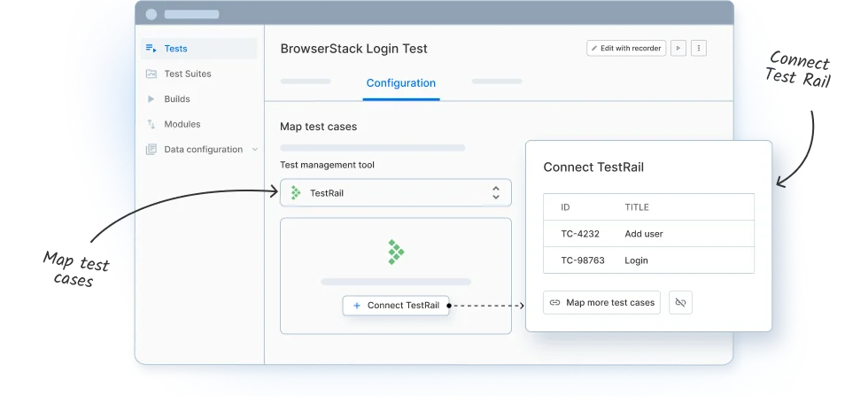Click the Builds play icon

point(151,99)
